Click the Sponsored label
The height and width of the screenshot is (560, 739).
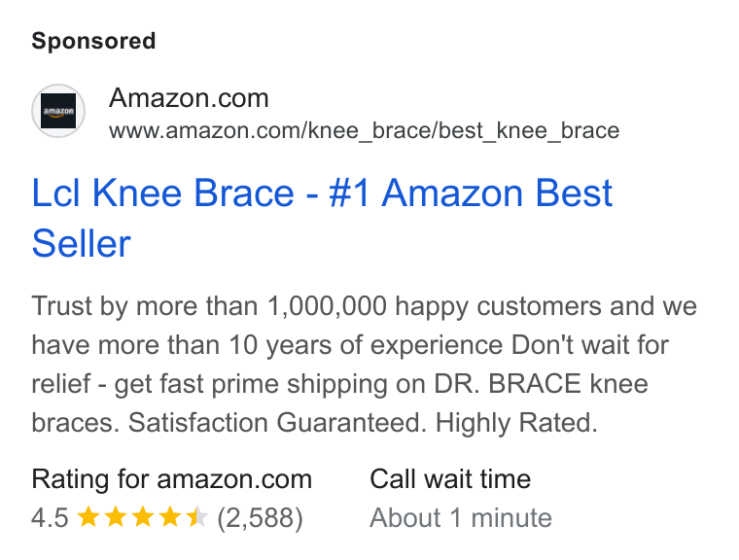coord(93,41)
